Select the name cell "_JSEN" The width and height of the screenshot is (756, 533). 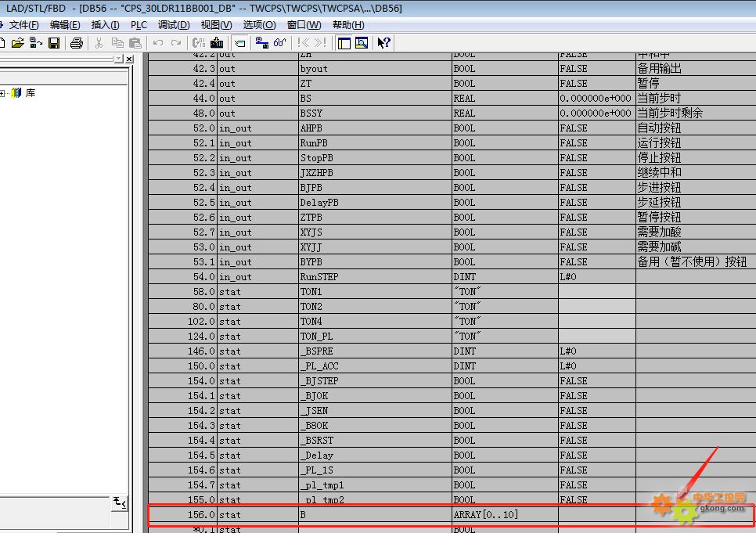(x=375, y=411)
